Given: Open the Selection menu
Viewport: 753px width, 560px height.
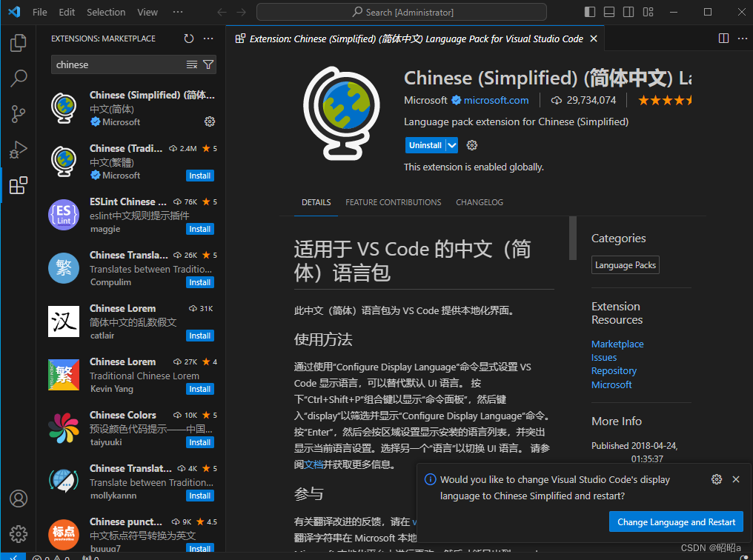Looking at the screenshot, I should tap(106, 12).
